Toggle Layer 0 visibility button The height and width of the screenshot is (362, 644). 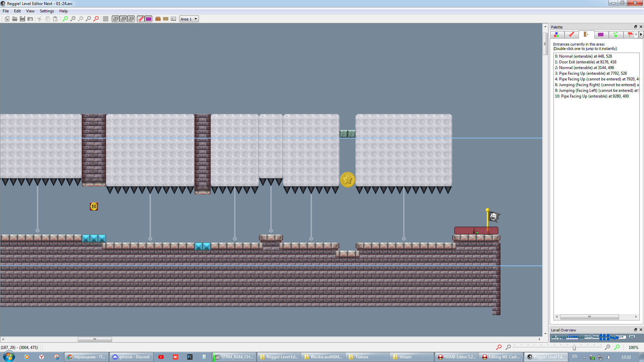point(116,19)
